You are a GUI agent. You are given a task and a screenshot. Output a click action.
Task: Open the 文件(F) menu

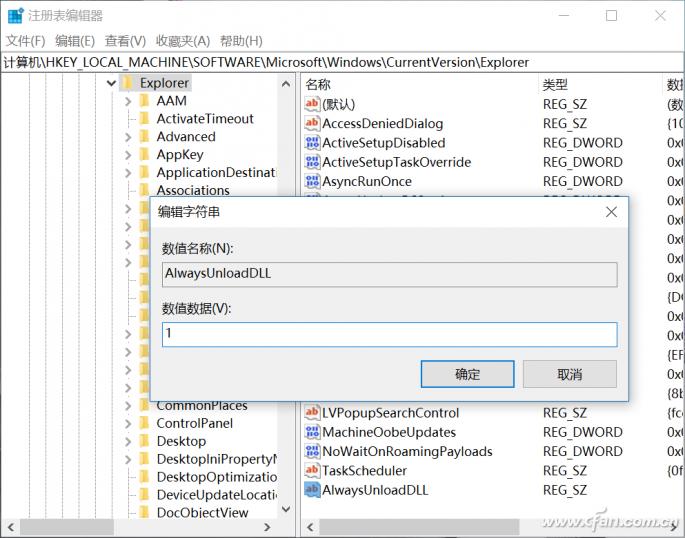click(25, 41)
